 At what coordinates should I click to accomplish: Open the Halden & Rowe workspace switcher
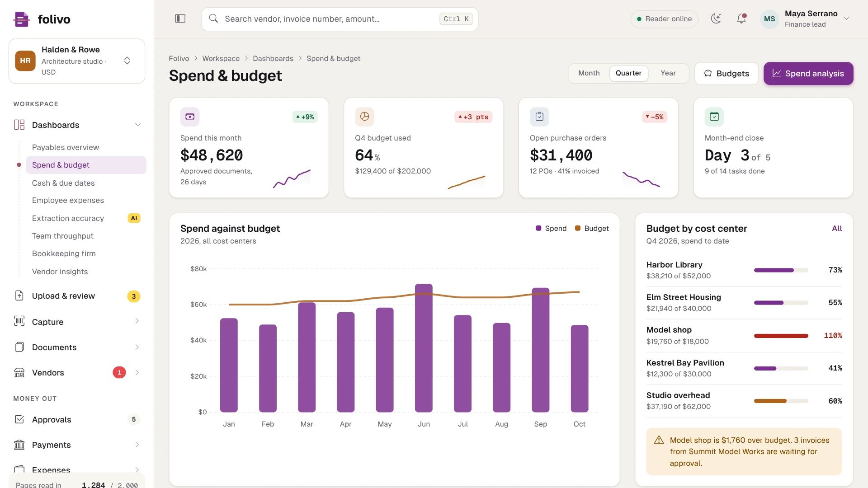(77, 61)
